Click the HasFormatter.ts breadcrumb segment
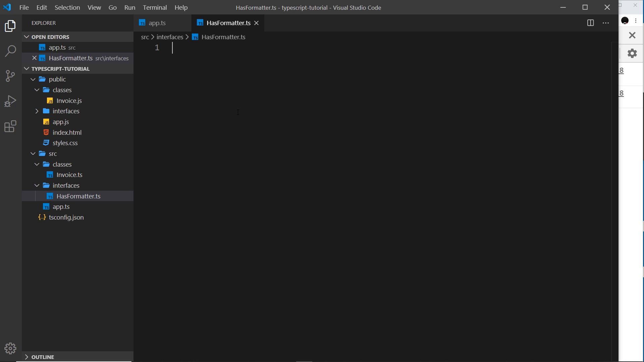 click(x=223, y=37)
